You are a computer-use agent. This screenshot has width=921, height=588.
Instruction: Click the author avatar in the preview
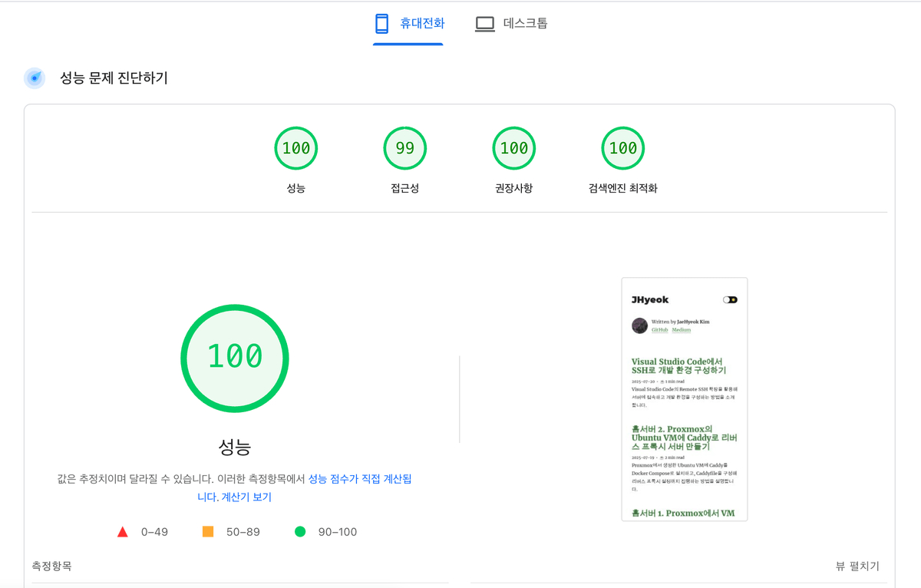coord(639,325)
